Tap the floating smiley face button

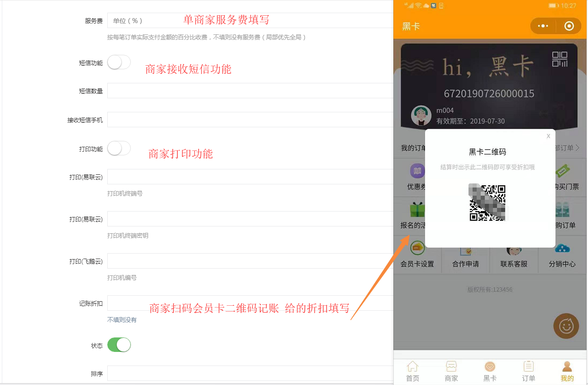tap(566, 326)
